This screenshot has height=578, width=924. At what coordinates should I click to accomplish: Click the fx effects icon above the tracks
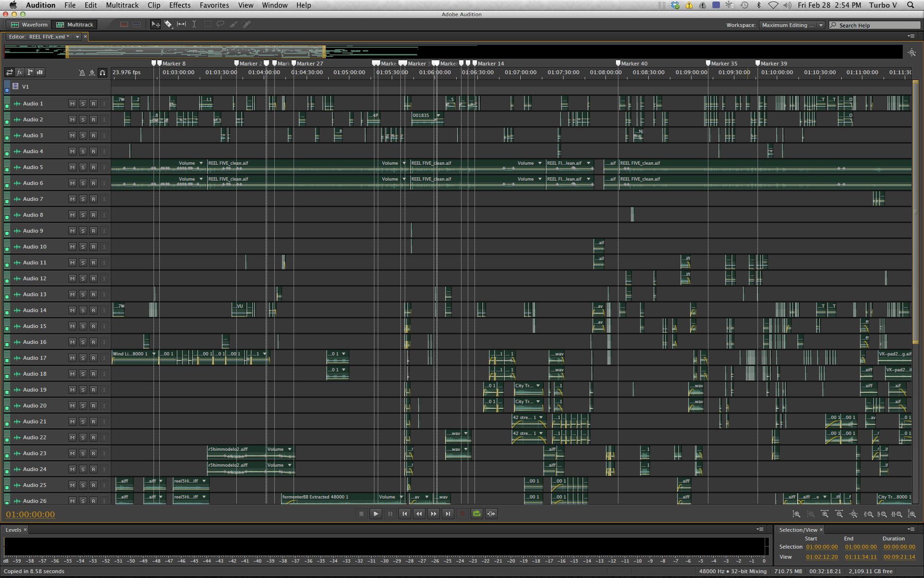19,72
